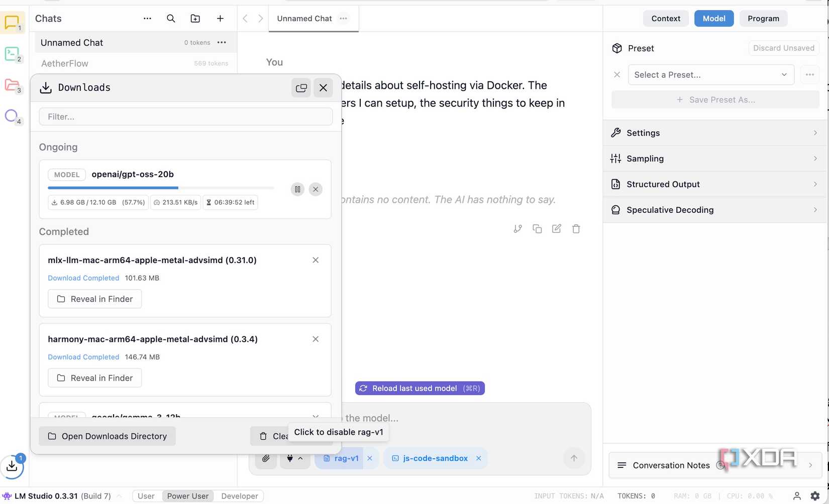
Task: Open AetherFlow chat in chat list
Action: click(136, 64)
